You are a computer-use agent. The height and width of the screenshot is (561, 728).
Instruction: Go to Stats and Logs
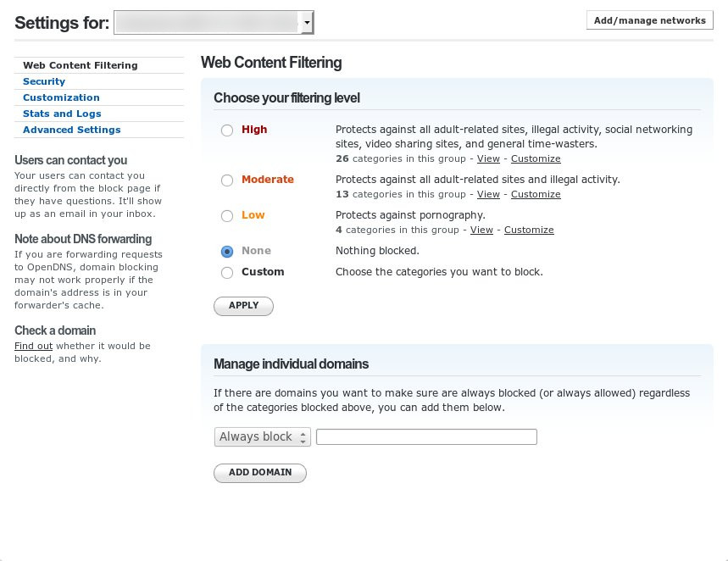[62, 114]
